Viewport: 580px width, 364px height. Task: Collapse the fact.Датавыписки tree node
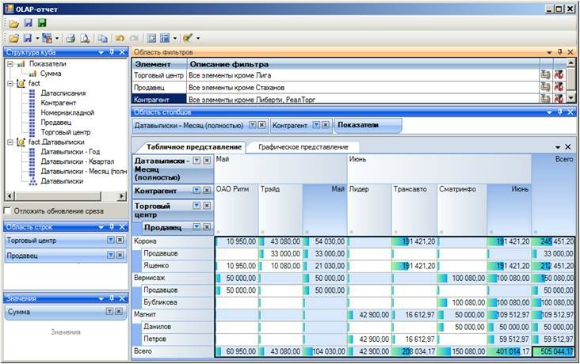click(10, 142)
